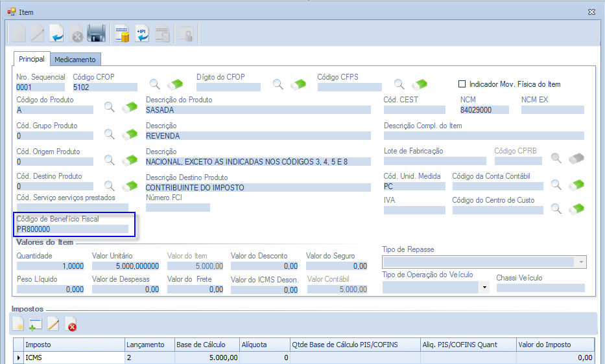Delete tax with red X icon in Impostos
Viewport: 605px width, 364px height.
click(x=71, y=324)
